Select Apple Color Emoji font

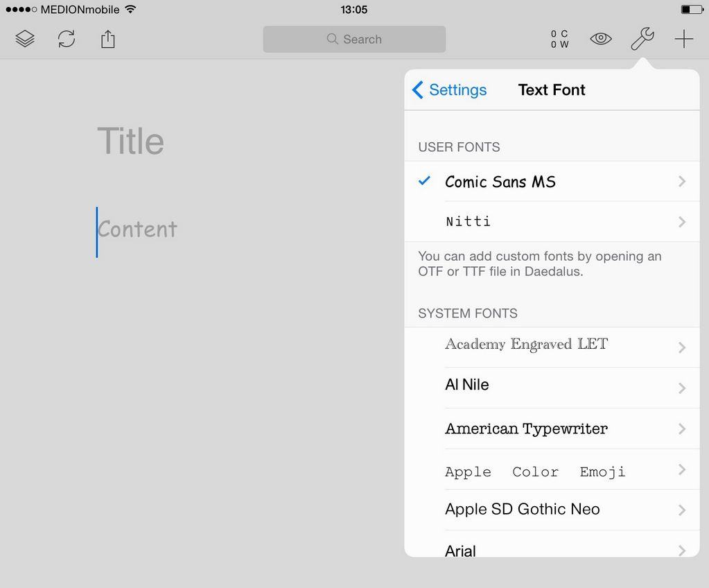coord(534,472)
